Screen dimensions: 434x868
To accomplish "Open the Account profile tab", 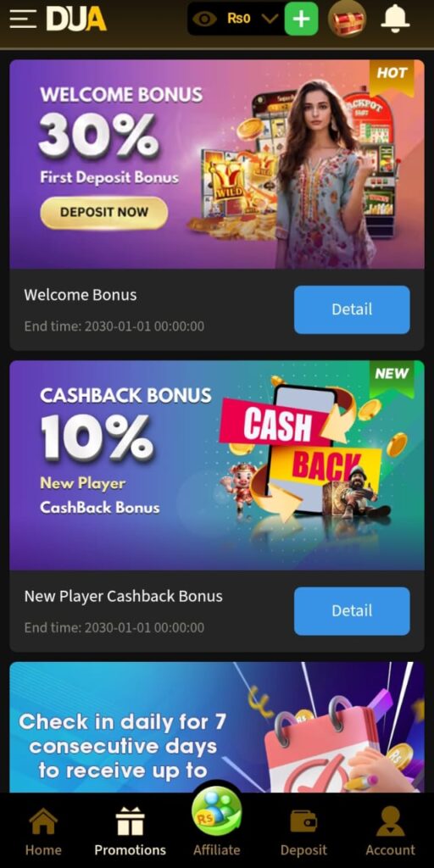I will (x=390, y=832).
